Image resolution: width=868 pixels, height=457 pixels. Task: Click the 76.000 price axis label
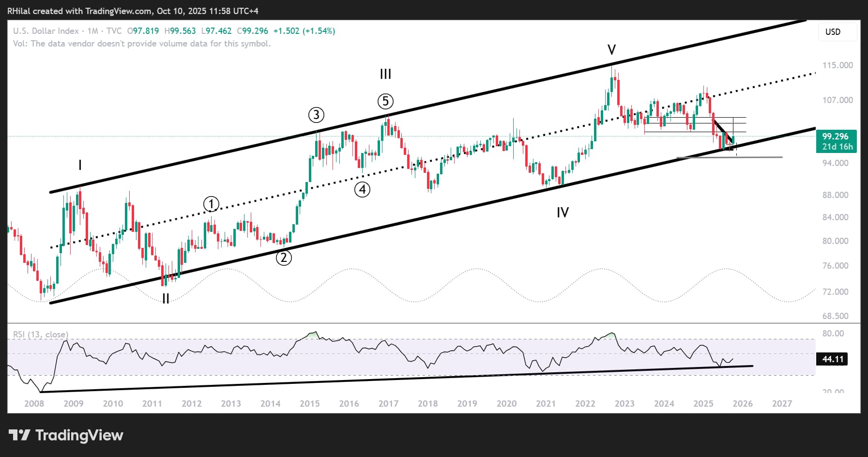click(836, 266)
